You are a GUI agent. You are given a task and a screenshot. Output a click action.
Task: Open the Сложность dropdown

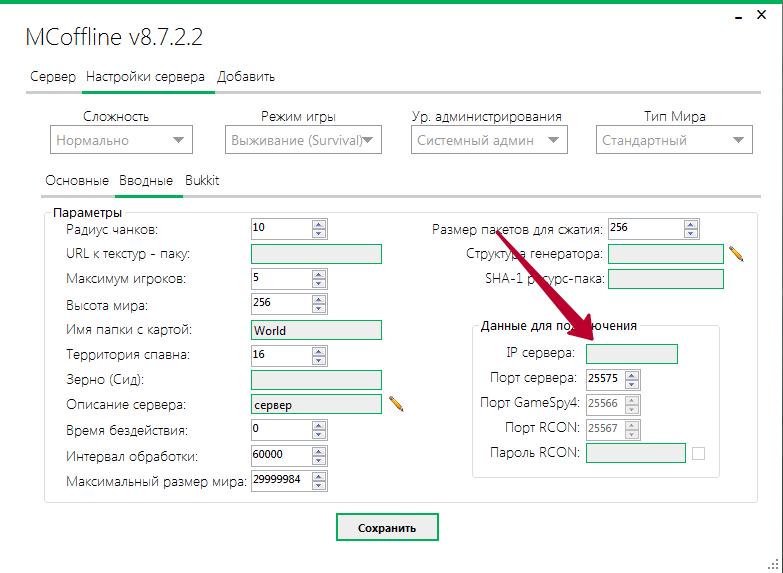pos(121,140)
